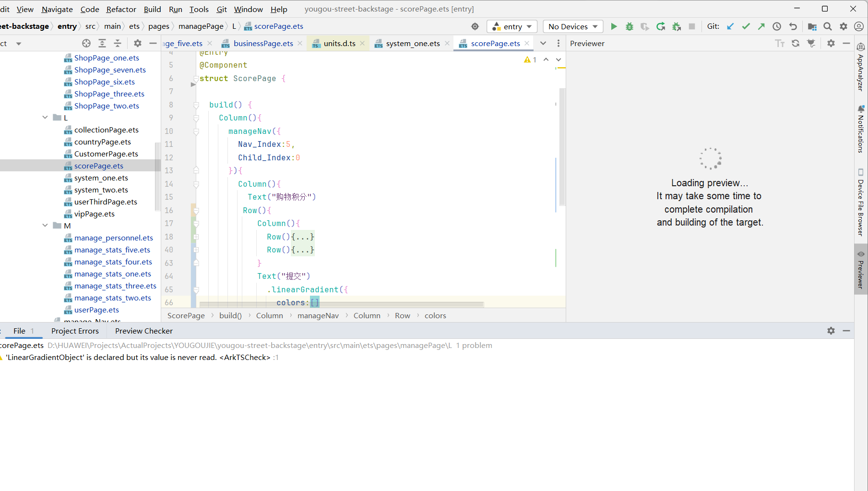Fold the build() method on line 8
Screen dimensions: 868x491
click(x=196, y=105)
